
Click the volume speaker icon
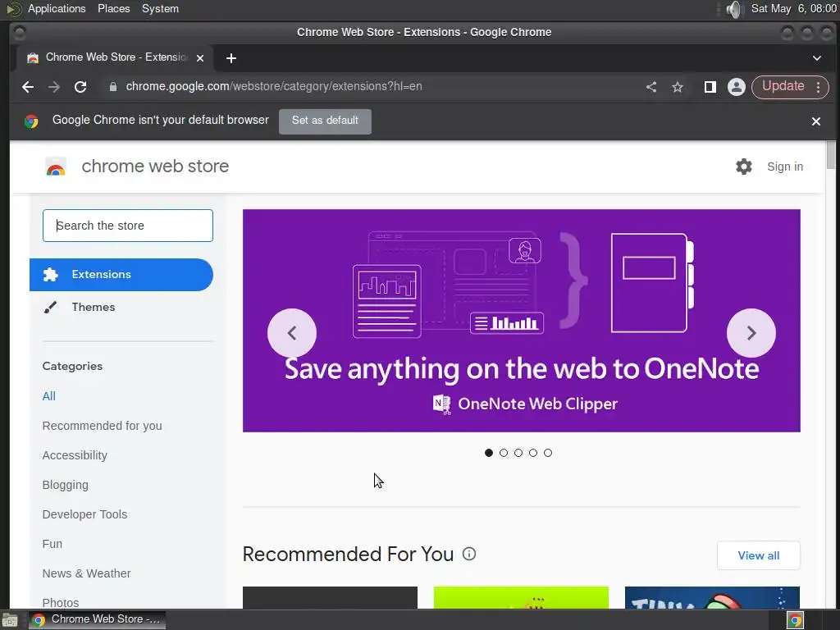(x=734, y=9)
